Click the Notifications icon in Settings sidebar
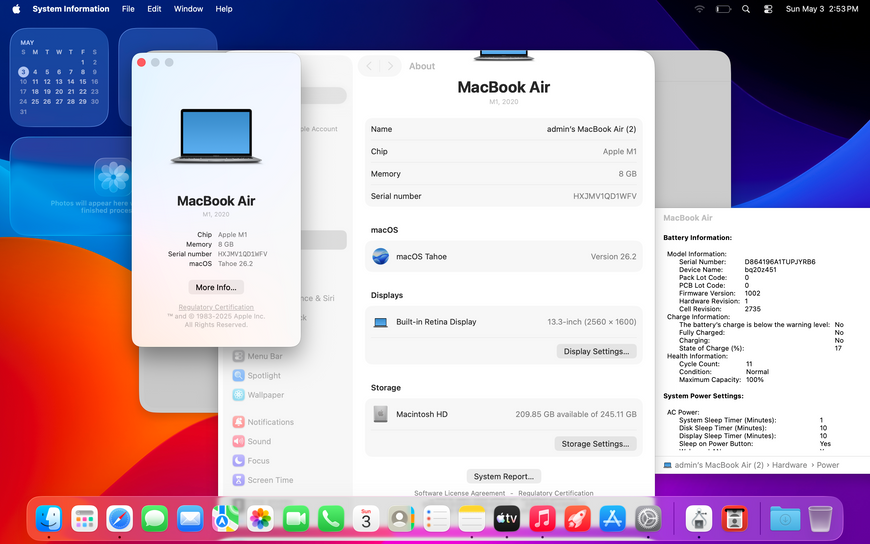The height and width of the screenshot is (544, 870). point(239,422)
